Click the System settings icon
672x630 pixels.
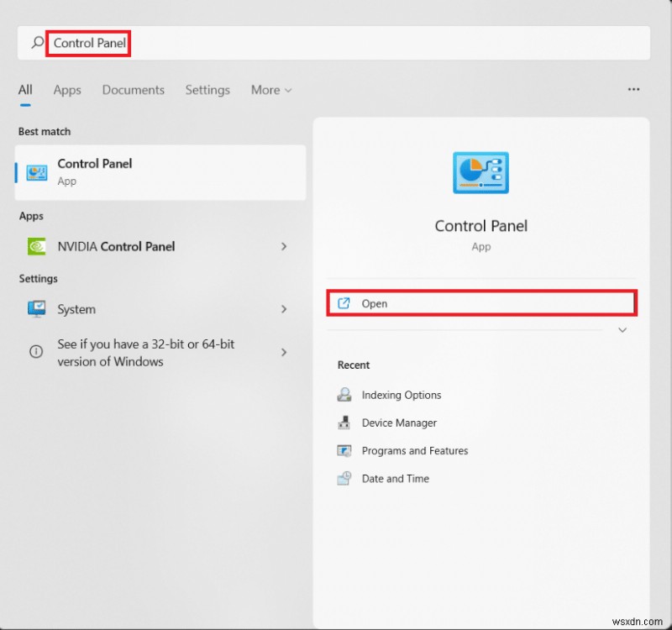37,309
